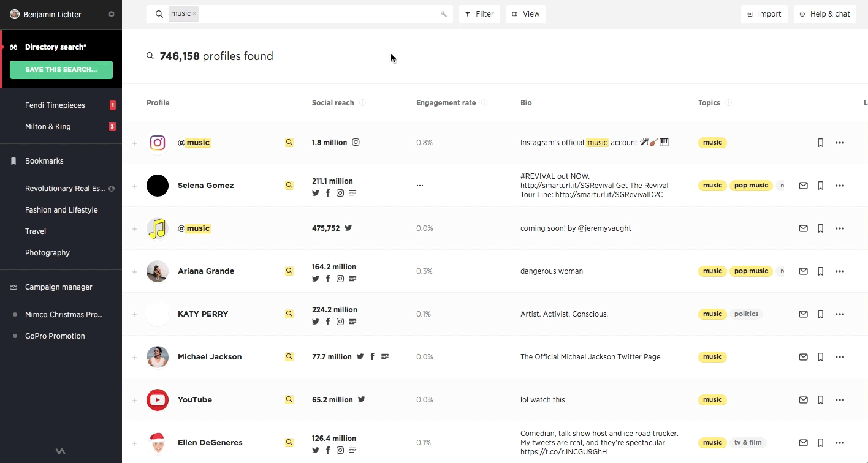Open the Michael Jackson profile name

click(210, 357)
